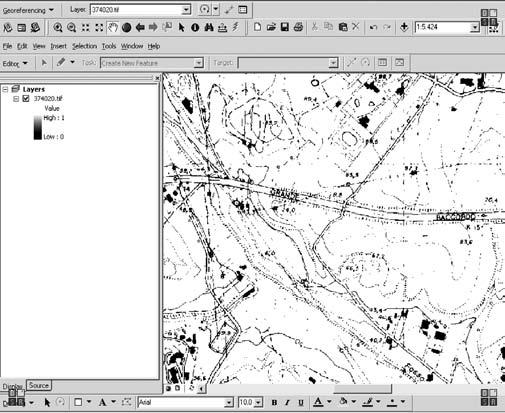Choose the Identify tool
505x413 pixels.
tap(195, 27)
